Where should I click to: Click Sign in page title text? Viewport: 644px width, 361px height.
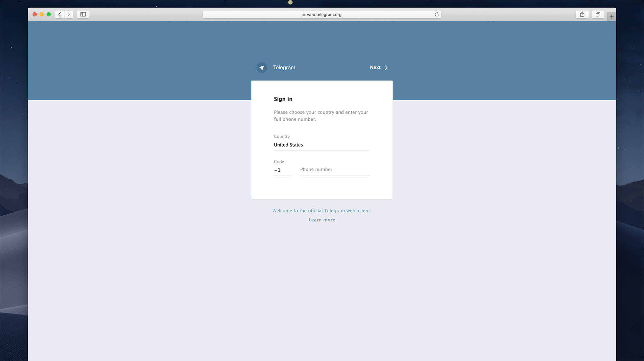pyautogui.click(x=283, y=99)
